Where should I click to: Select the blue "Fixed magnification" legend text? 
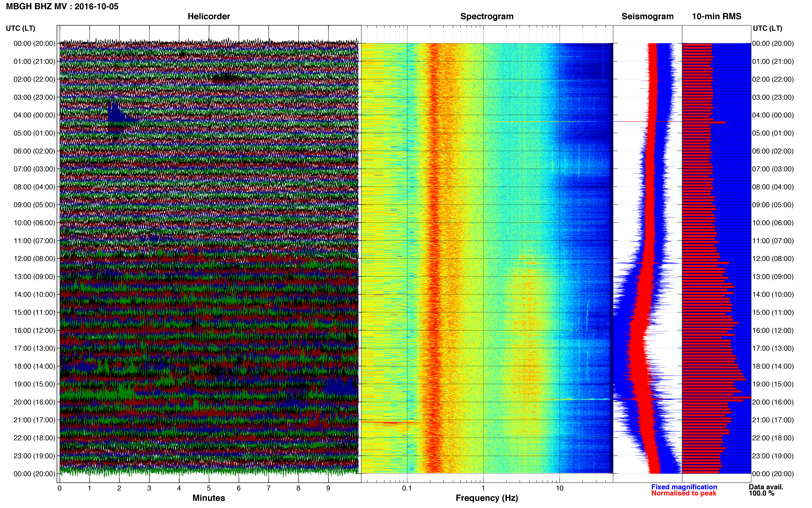(x=684, y=487)
